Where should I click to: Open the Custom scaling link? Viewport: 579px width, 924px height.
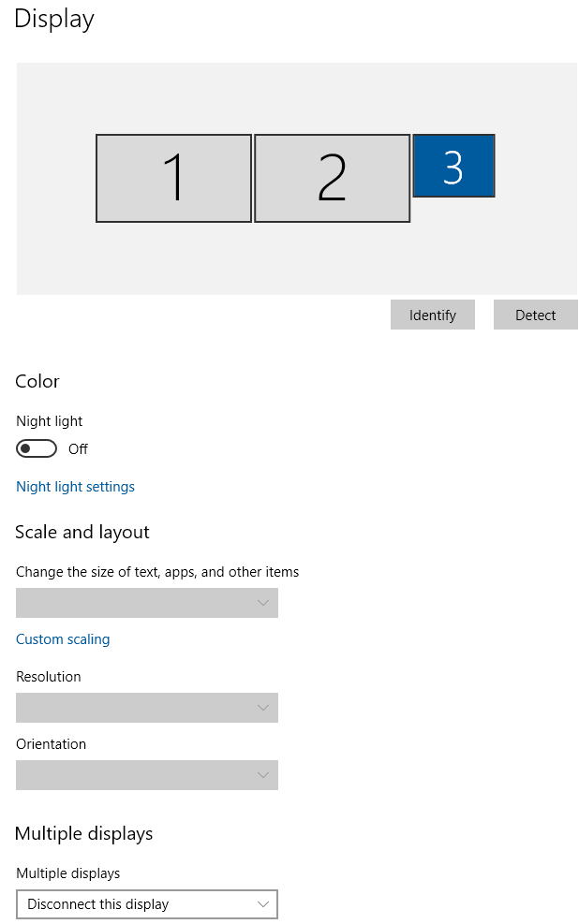tap(63, 639)
